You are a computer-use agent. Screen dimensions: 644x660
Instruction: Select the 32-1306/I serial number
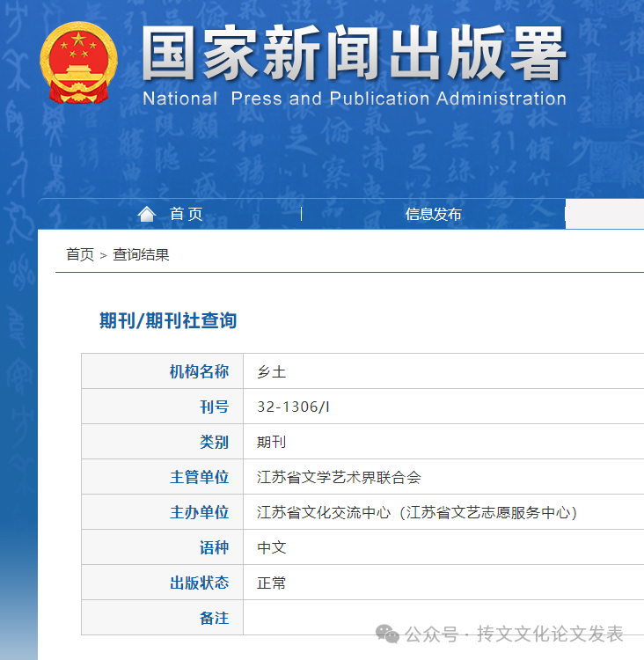[x=293, y=407]
